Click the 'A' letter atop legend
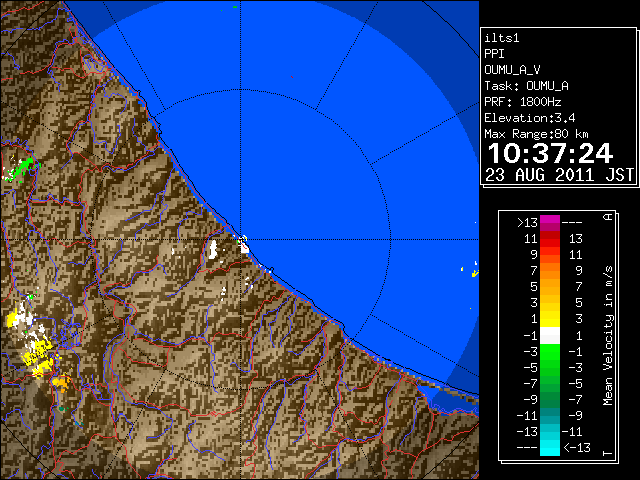 608,217
